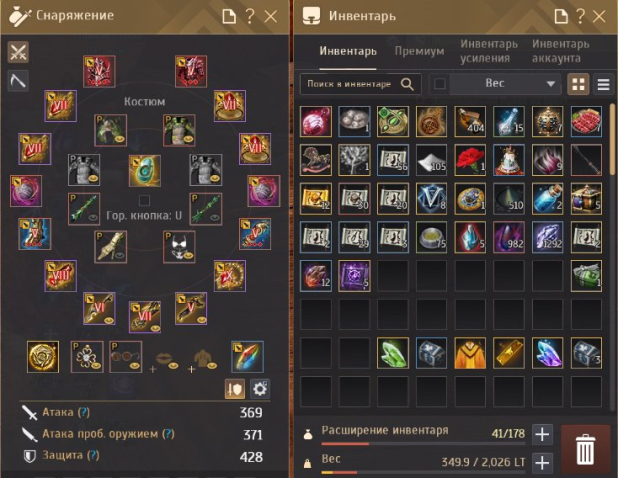Switch inventory to list view
The width and height of the screenshot is (618, 478).
click(x=603, y=84)
